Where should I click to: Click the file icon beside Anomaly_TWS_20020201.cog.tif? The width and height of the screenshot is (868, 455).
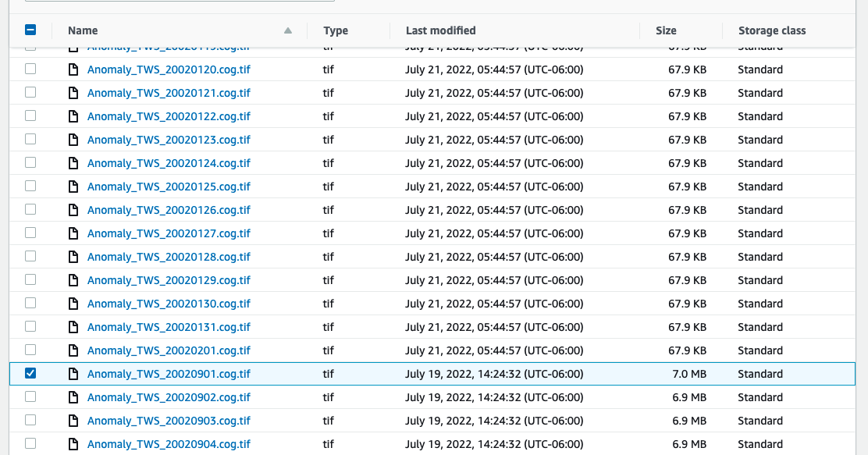73,350
